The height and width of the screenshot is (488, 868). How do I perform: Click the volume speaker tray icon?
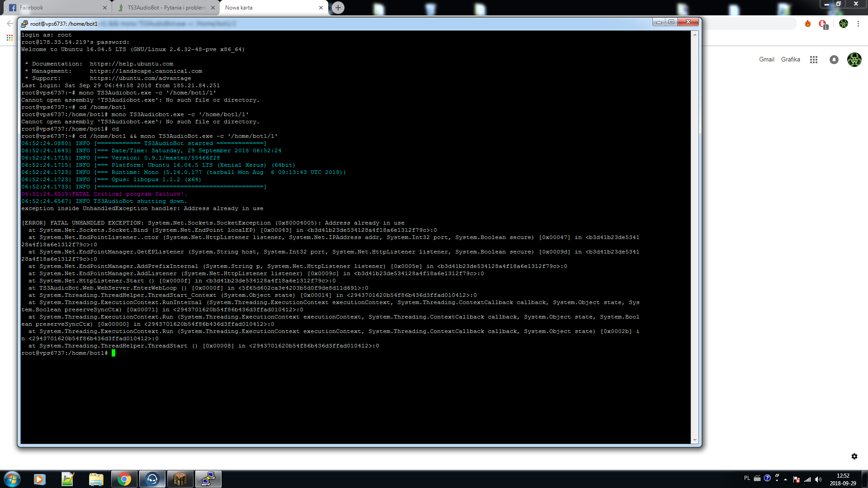818,479
